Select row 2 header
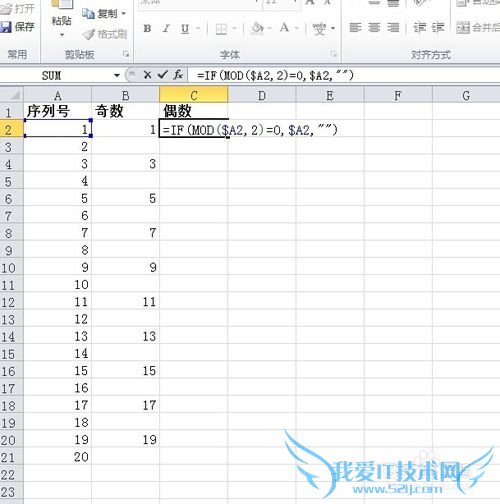500x504 pixels. pos(12,129)
